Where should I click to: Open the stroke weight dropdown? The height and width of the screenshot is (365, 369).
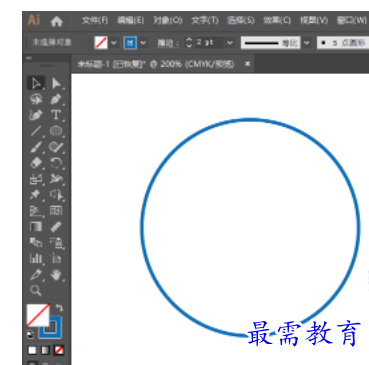(230, 43)
